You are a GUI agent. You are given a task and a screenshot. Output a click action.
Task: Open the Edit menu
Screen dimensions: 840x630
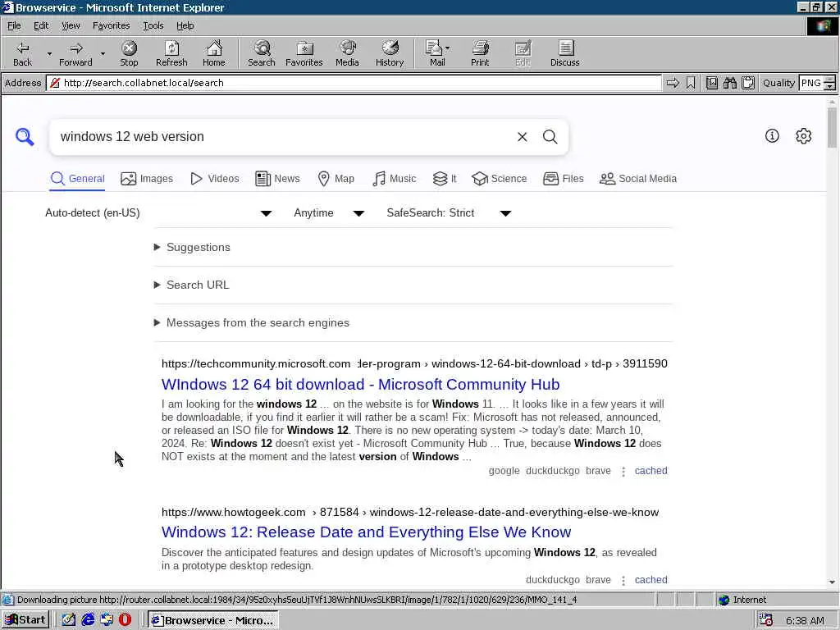tap(41, 25)
